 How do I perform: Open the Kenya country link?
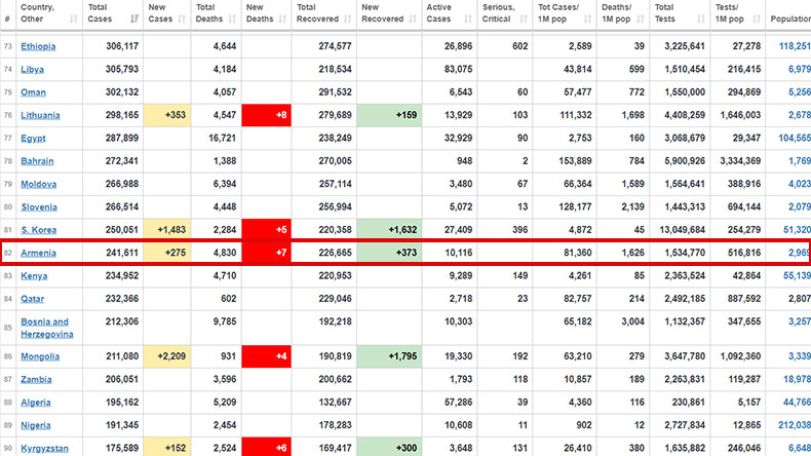point(34,276)
